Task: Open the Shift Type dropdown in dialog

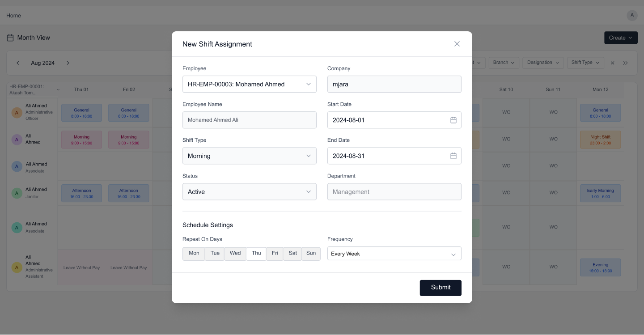Action: [250, 156]
